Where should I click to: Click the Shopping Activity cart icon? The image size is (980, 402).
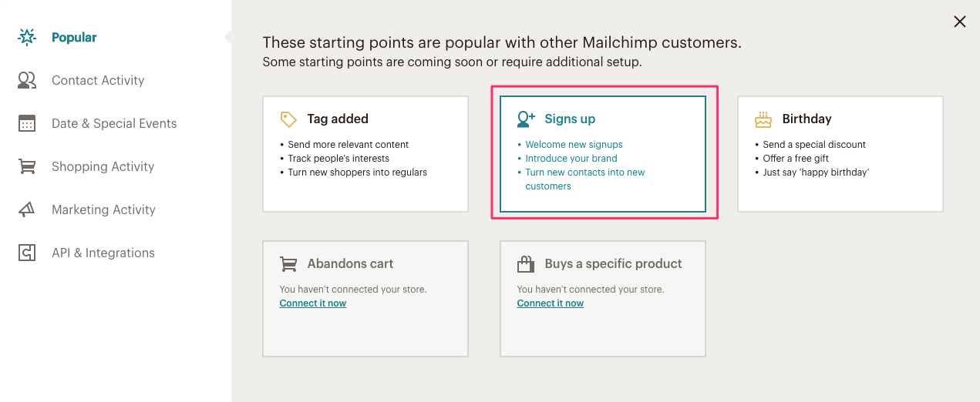[x=27, y=166]
